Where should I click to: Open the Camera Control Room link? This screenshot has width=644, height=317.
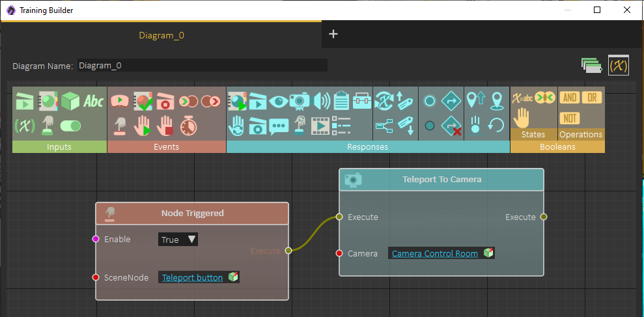[435, 253]
